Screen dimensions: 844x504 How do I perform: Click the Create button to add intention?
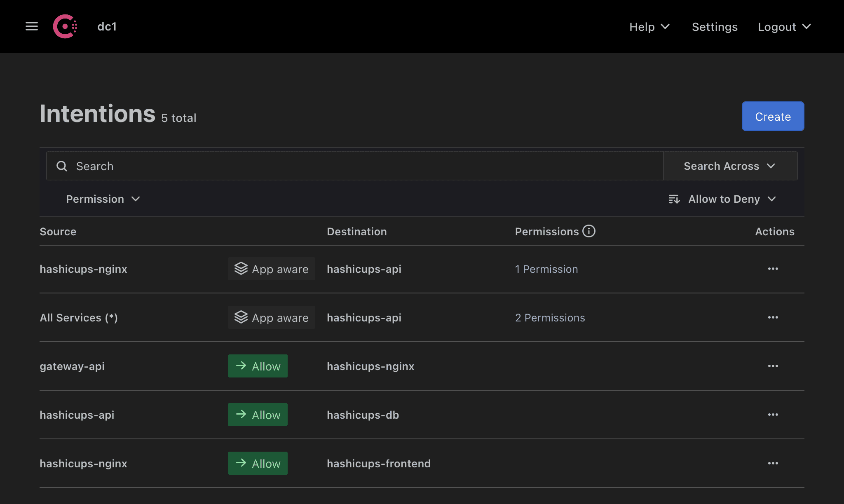[773, 116]
